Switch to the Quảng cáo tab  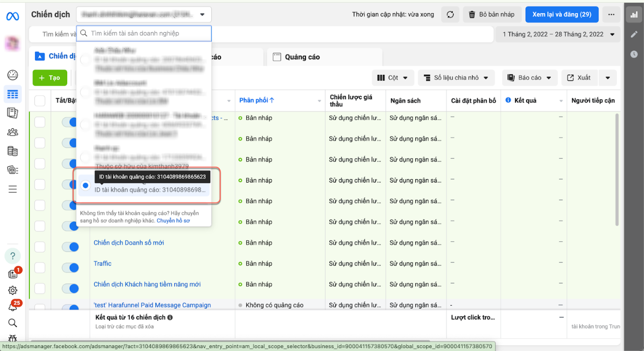click(302, 57)
